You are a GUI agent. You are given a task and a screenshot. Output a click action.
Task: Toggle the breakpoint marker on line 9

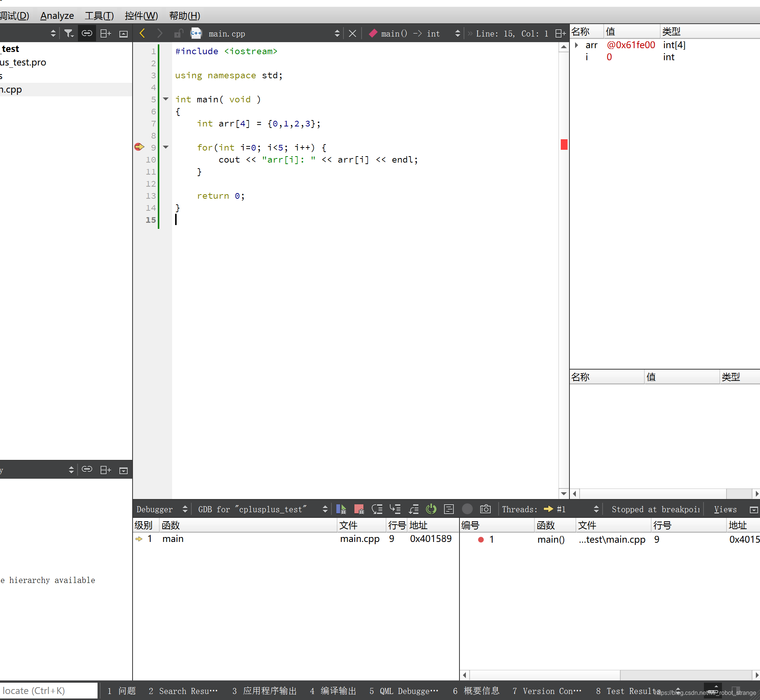139,147
